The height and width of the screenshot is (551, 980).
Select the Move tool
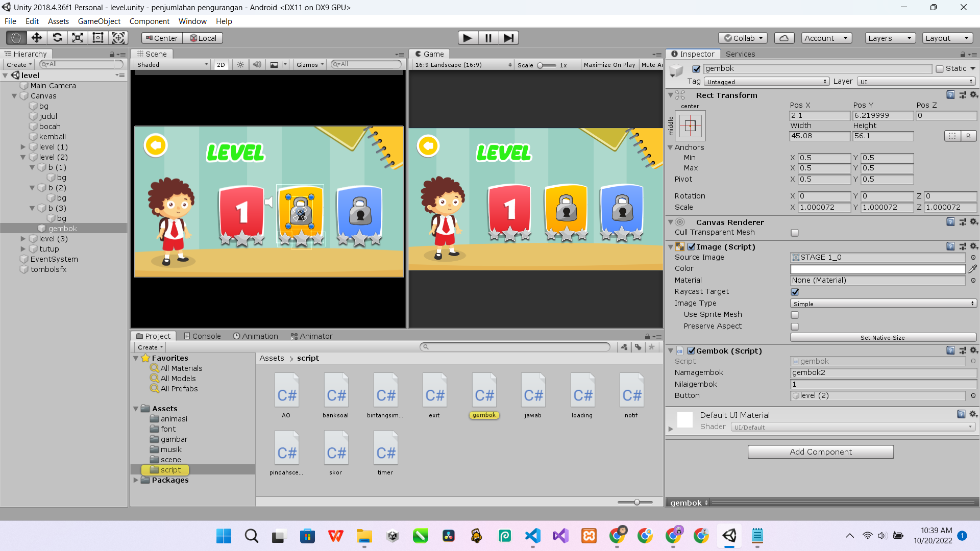pyautogui.click(x=36, y=38)
